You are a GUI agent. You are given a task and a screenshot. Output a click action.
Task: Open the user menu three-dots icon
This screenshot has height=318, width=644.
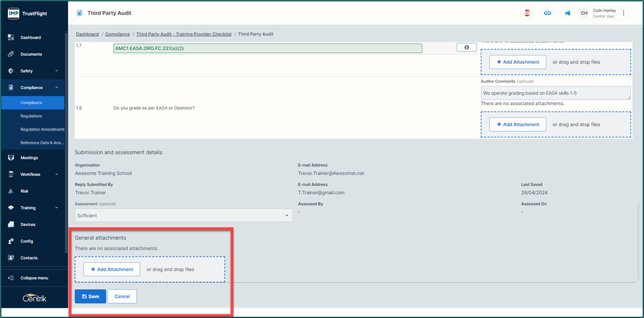point(624,13)
